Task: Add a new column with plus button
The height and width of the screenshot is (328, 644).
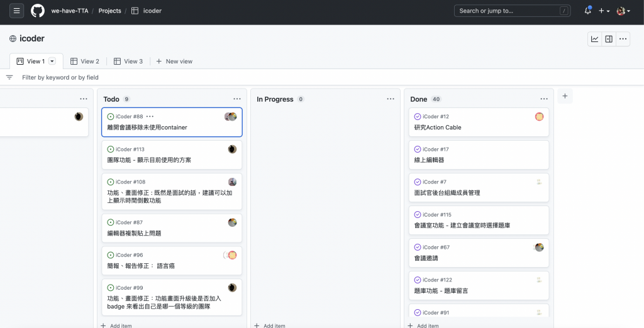Action: tap(565, 96)
